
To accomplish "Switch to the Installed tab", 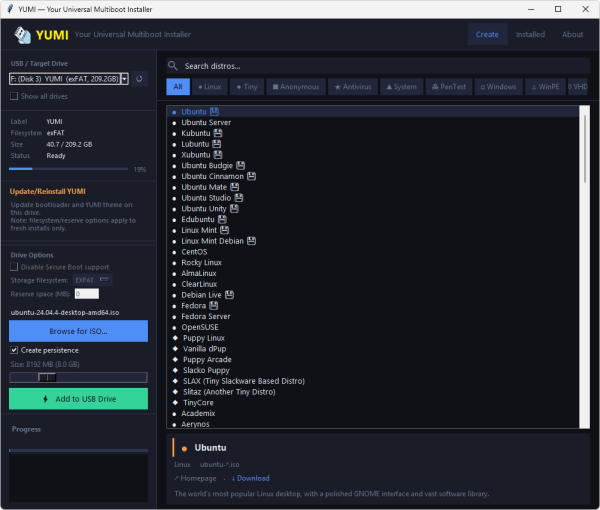I will pyautogui.click(x=530, y=34).
